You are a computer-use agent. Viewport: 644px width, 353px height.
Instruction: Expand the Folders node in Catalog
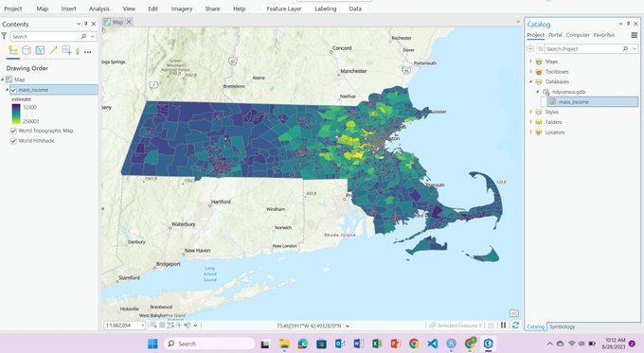[530, 122]
